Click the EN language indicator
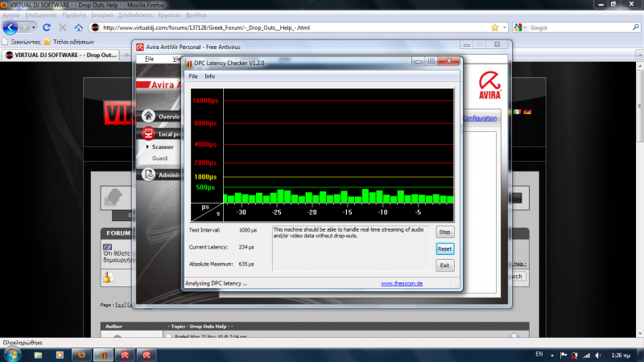644x362 pixels. coord(539,354)
